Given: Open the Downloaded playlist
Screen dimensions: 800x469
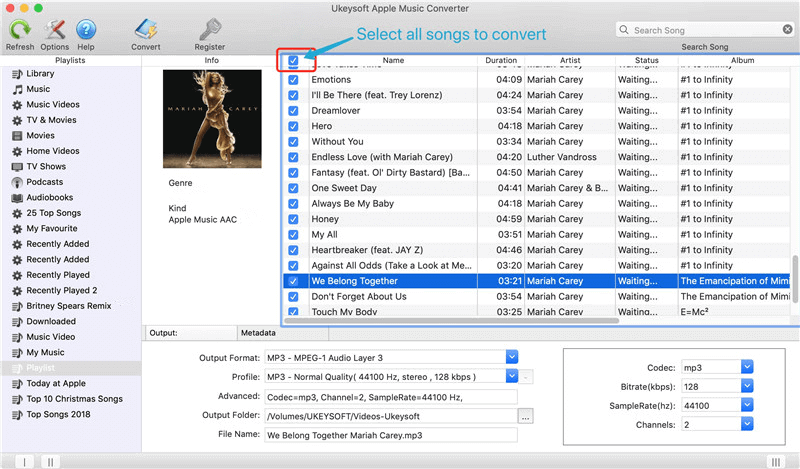Looking at the screenshot, I should [51, 322].
